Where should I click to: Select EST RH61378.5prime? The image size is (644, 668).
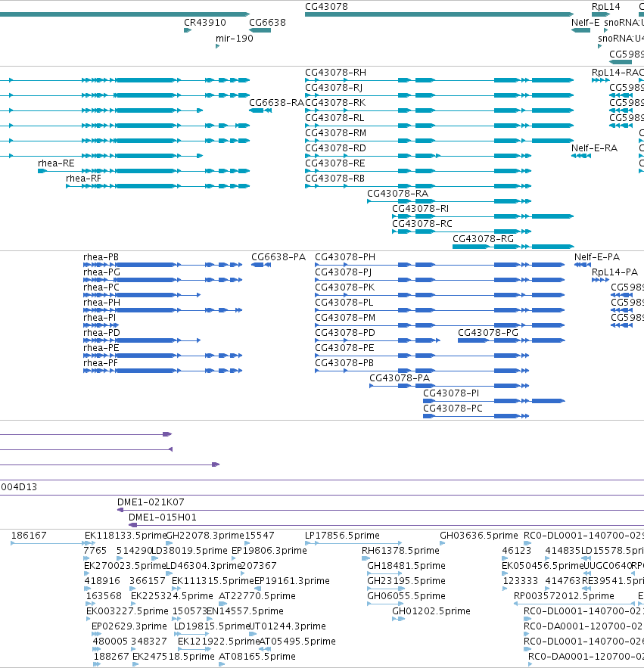coord(366,558)
